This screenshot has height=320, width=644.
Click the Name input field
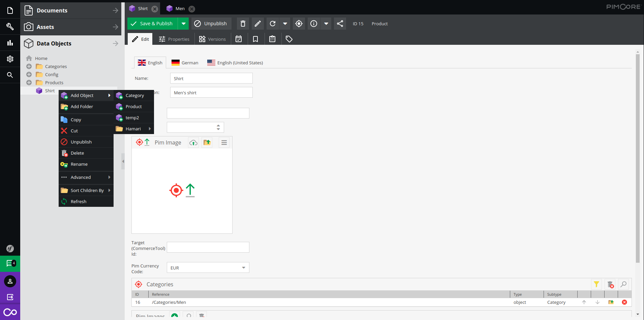(x=211, y=78)
